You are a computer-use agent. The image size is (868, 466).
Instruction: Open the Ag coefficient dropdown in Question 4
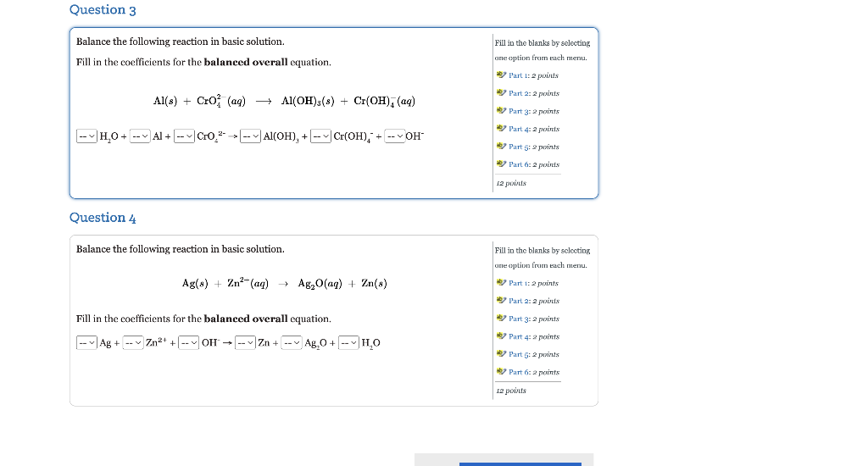click(87, 343)
